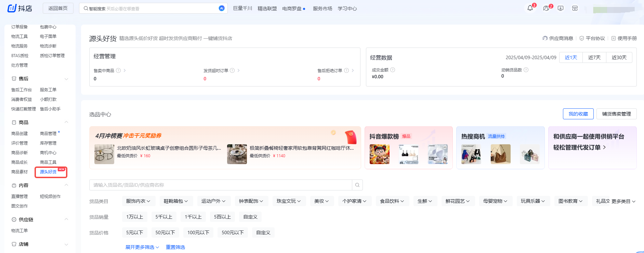Open the 珠宝文玩 category dropdown
This screenshot has height=253, width=644.
click(x=289, y=201)
